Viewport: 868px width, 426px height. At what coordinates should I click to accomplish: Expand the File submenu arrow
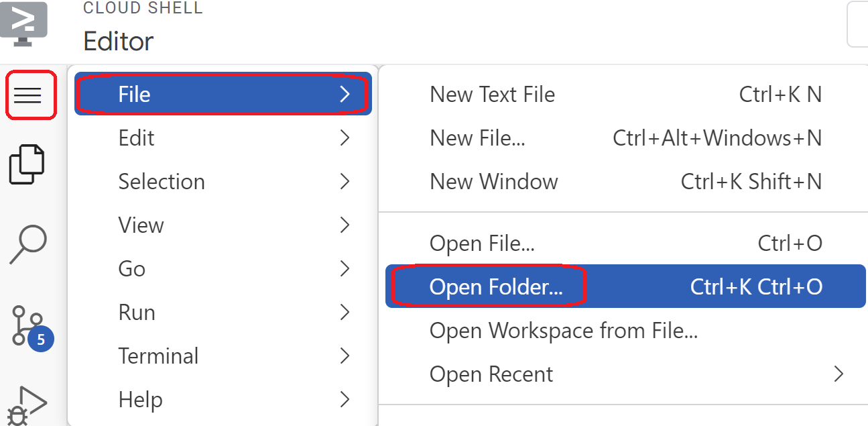(345, 95)
